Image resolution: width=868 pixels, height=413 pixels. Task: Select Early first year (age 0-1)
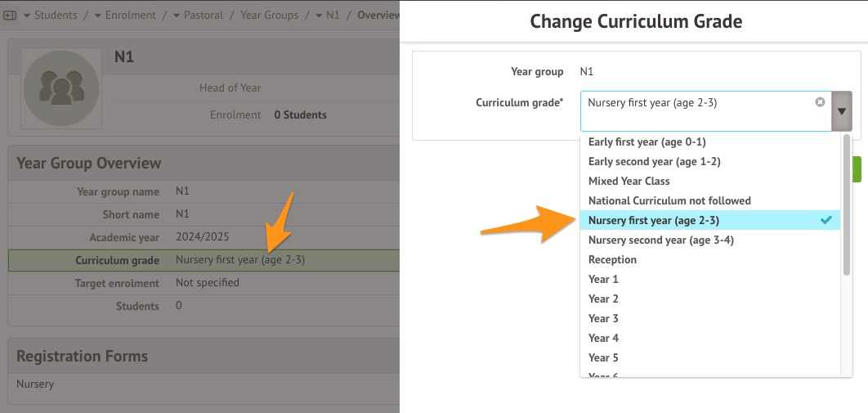click(x=647, y=141)
